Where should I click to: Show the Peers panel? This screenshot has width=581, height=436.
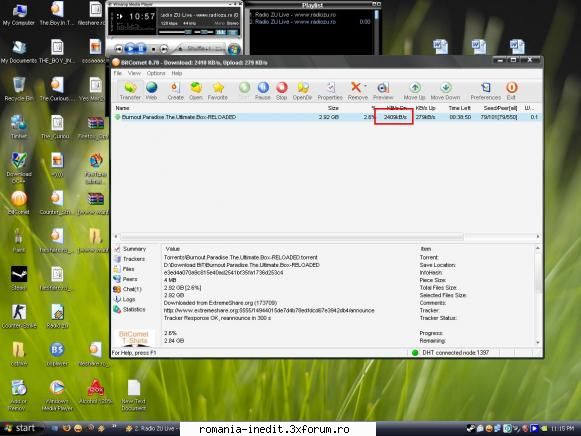coord(126,279)
